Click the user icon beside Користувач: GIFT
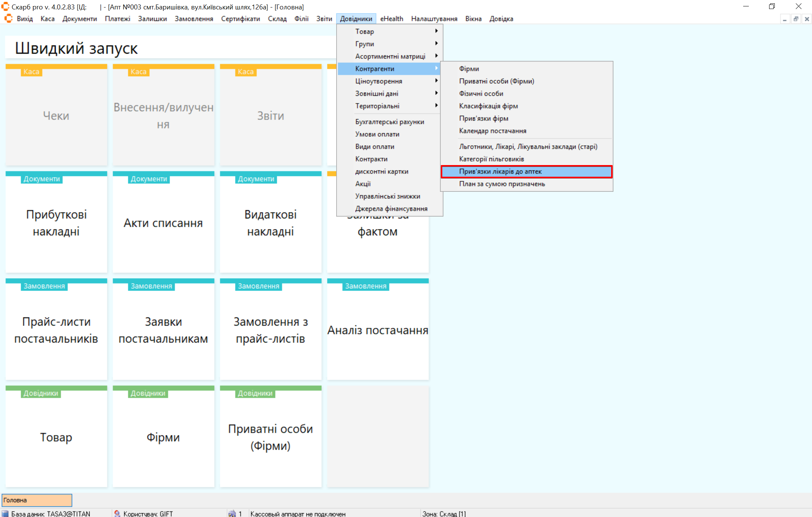812x517 pixels. pyautogui.click(x=117, y=514)
